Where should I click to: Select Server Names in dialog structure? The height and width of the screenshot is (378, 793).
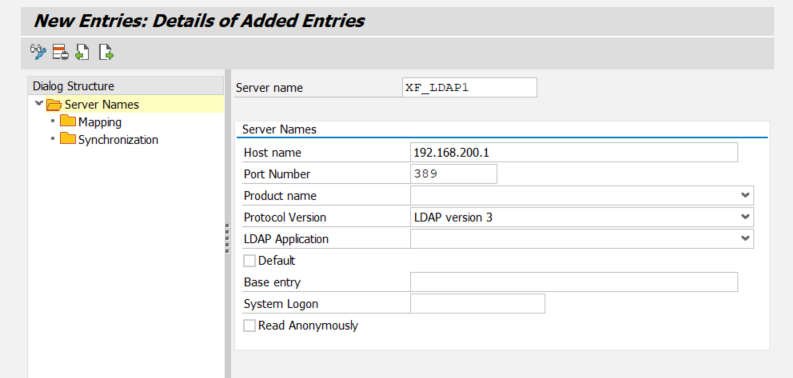[x=102, y=105]
